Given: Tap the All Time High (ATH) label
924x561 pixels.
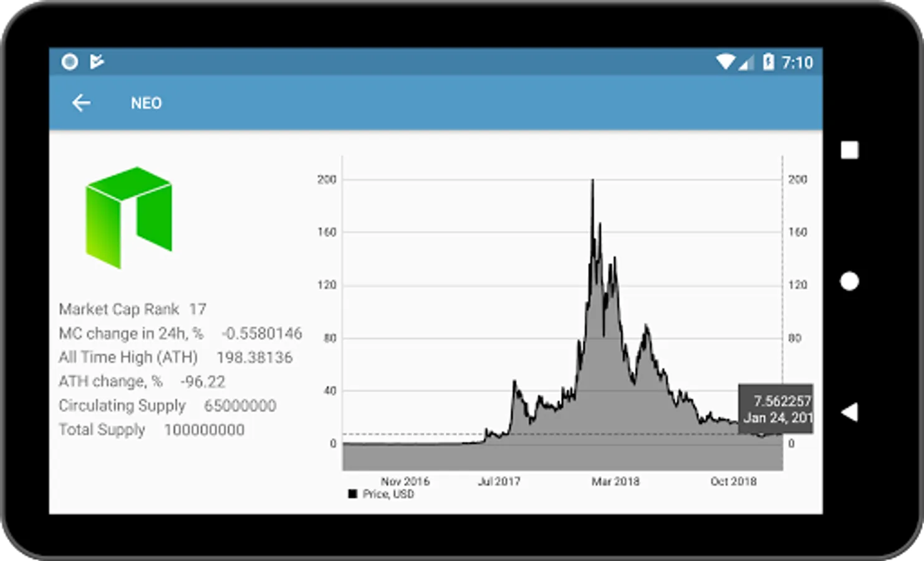Looking at the screenshot, I should point(128,357).
